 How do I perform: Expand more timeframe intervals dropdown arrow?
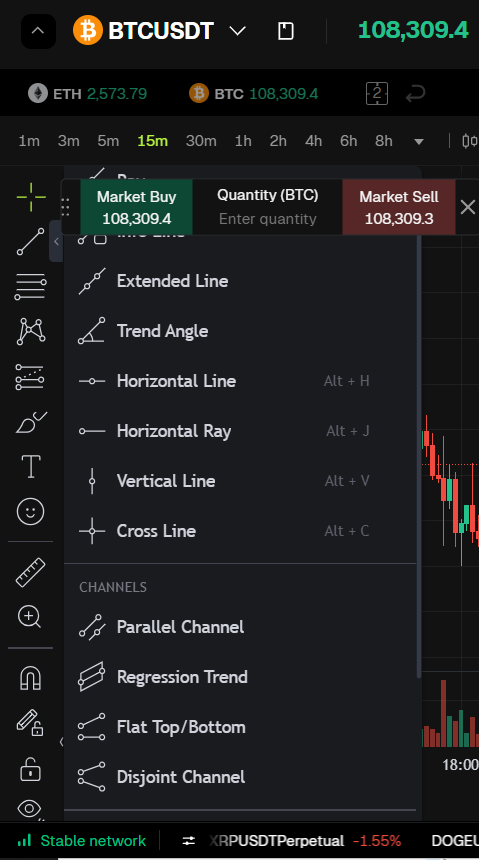419,142
